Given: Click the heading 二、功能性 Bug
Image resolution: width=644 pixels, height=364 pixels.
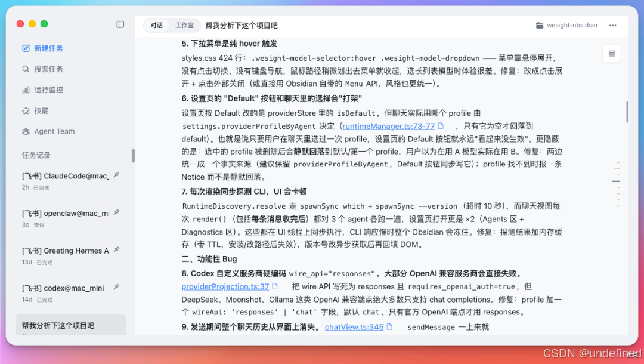Looking at the screenshot, I should [x=209, y=259].
